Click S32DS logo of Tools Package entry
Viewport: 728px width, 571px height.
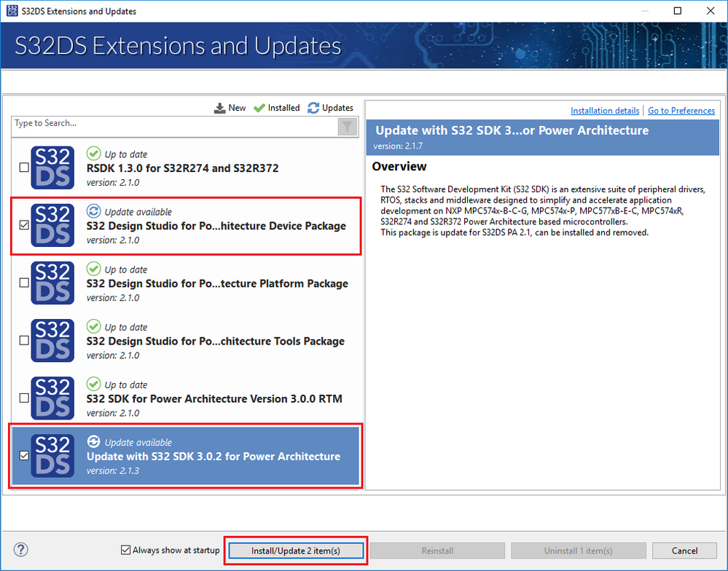[x=52, y=340]
